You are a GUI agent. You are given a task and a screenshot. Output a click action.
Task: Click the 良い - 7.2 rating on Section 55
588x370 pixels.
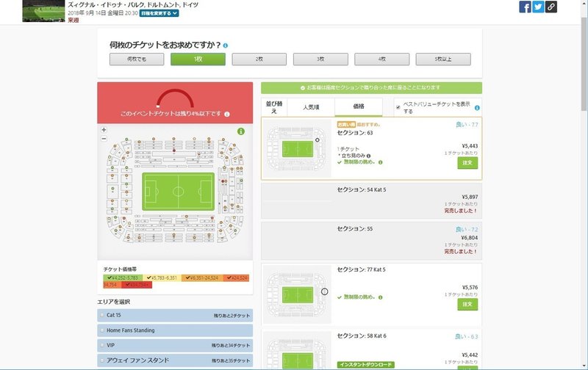(467, 230)
